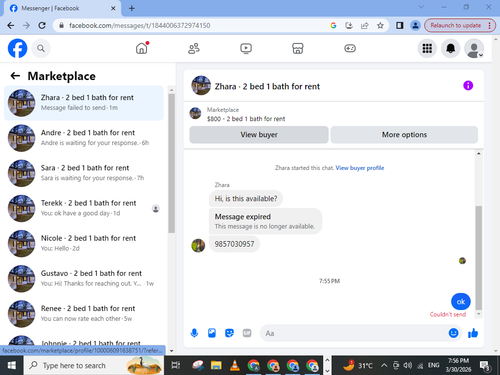Image resolution: width=500 pixels, height=375 pixels.
Task: Click the View buyer button
Action: click(x=259, y=135)
